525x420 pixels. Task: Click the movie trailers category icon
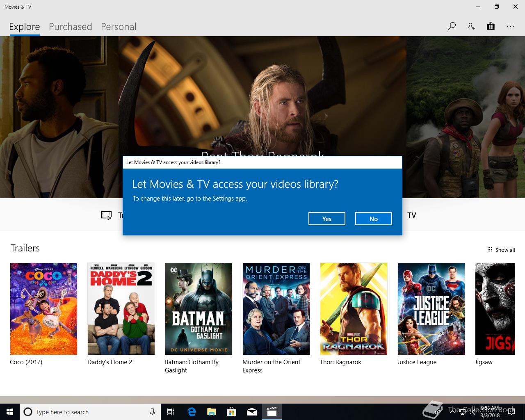point(107,215)
